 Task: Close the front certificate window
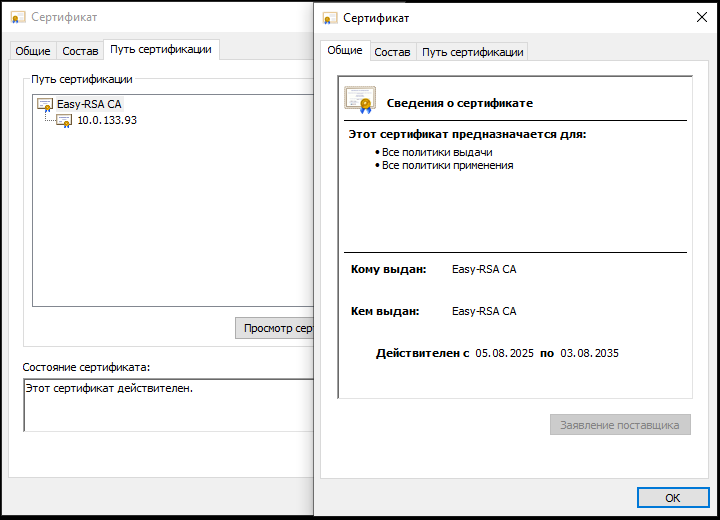click(x=701, y=17)
